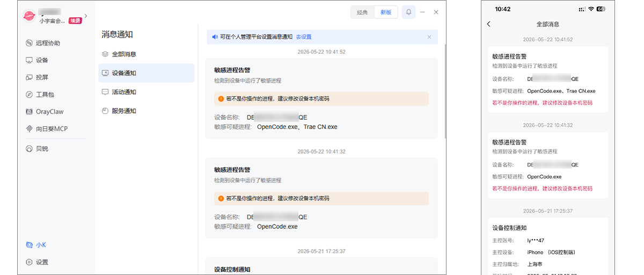The height and width of the screenshot is (275, 644).
Task: Dismiss the notification settings banner
Action: 429,37
